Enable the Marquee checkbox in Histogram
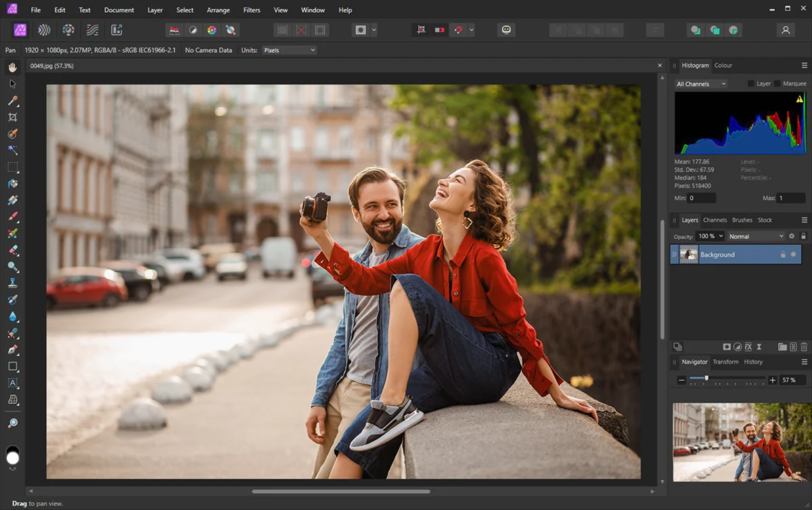This screenshot has height=510, width=812. (x=777, y=84)
